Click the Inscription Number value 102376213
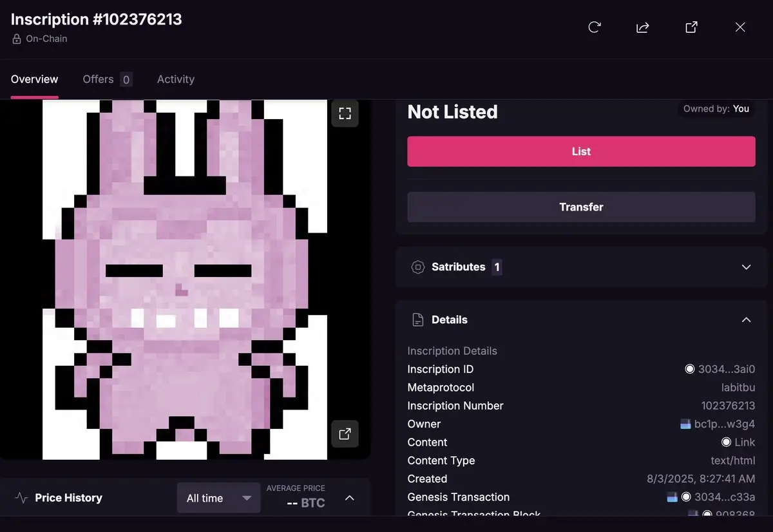 (x=728, y=406)
